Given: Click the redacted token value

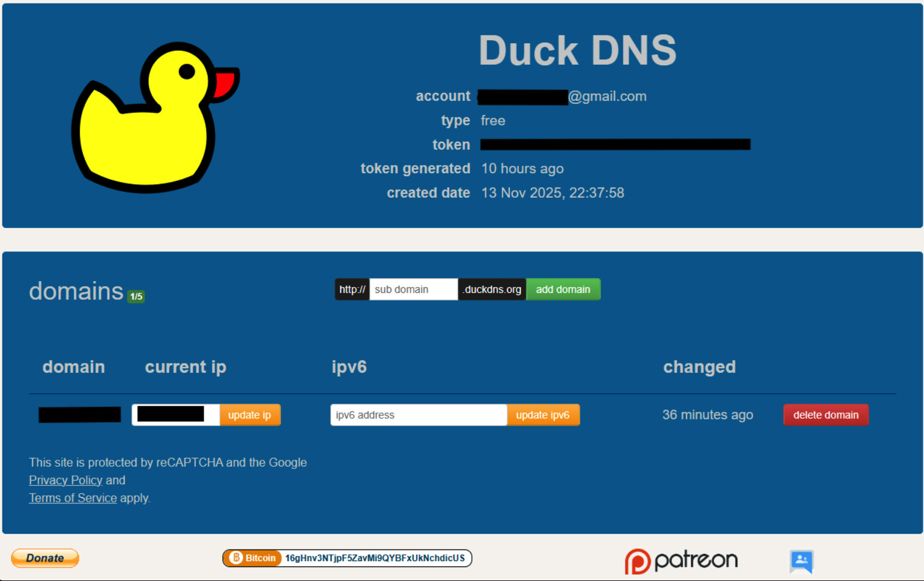Looking at the screenshot, I should click(x=615, y=145).
